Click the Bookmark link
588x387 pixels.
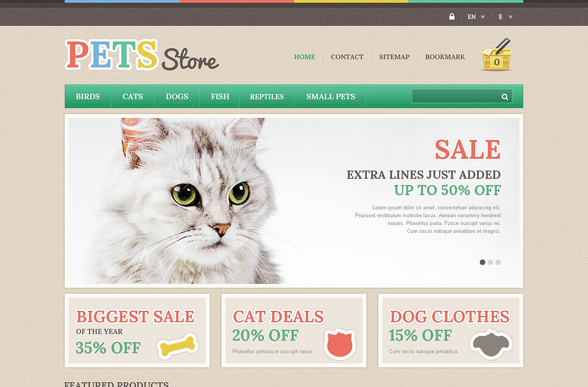tap(445, 57)
